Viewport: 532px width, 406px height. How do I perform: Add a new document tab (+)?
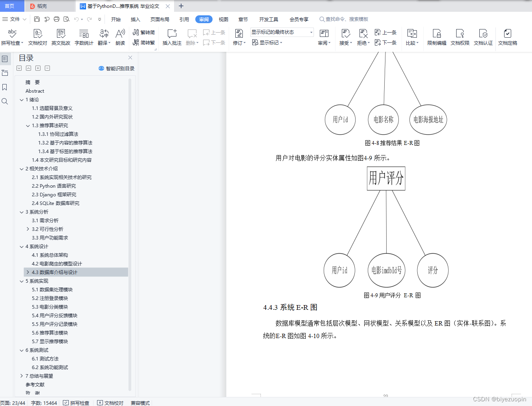181,6
